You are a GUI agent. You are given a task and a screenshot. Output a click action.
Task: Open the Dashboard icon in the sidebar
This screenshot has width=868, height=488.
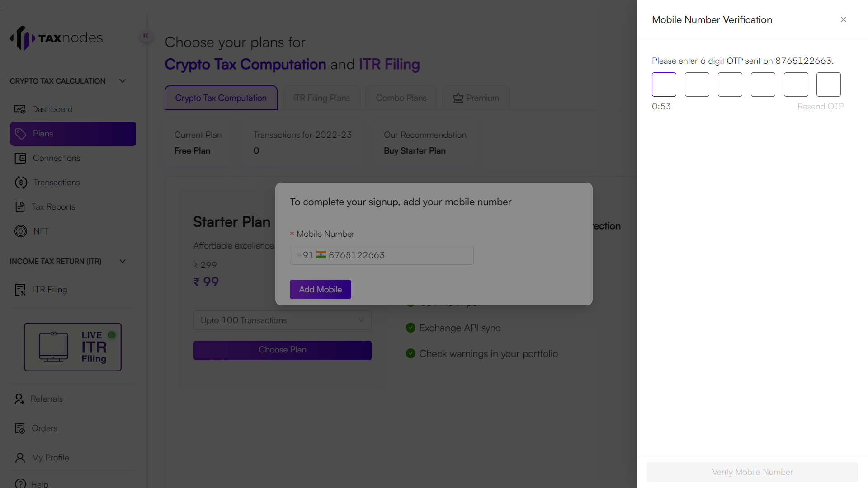(20, 109)
